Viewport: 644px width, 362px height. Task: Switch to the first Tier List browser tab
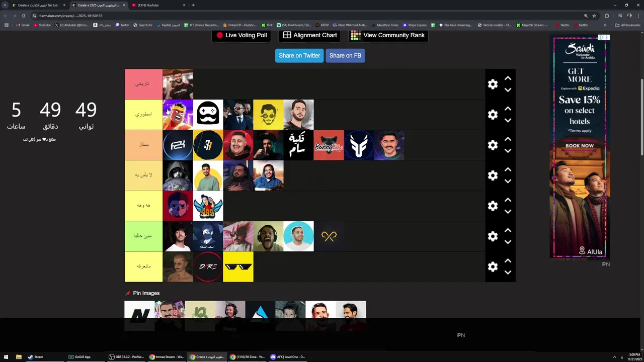[x=38, y=5]
